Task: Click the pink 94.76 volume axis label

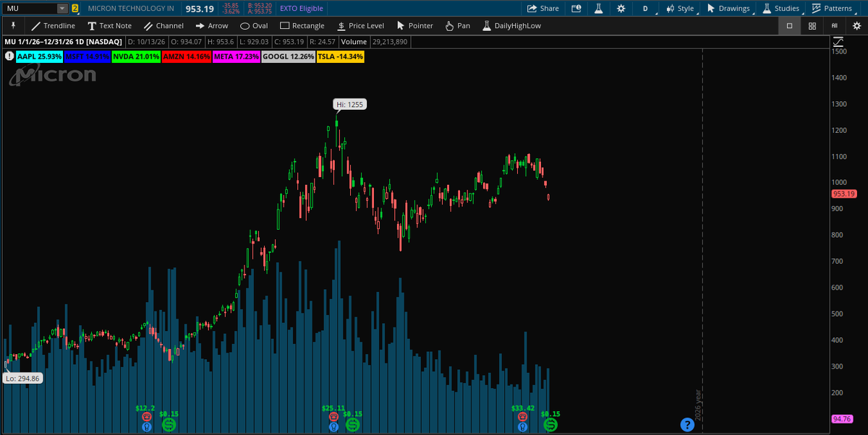Action: [x=842, y=418]
